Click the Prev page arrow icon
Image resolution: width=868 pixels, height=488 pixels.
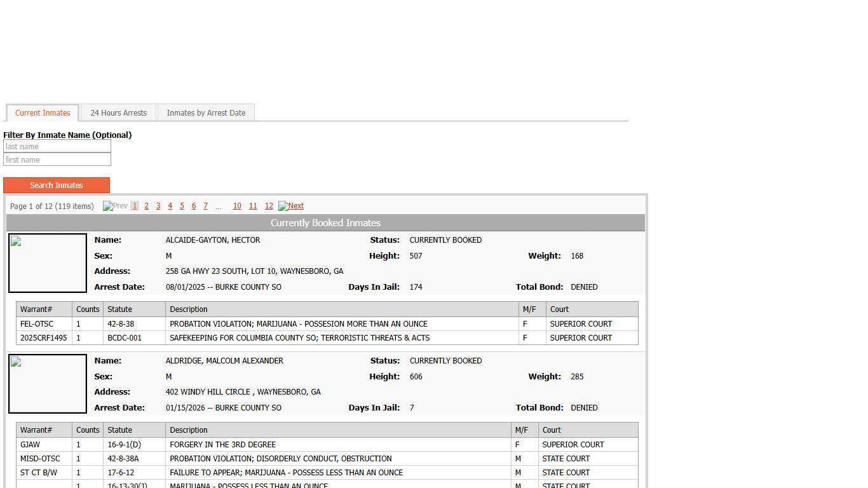pos(107,206)
